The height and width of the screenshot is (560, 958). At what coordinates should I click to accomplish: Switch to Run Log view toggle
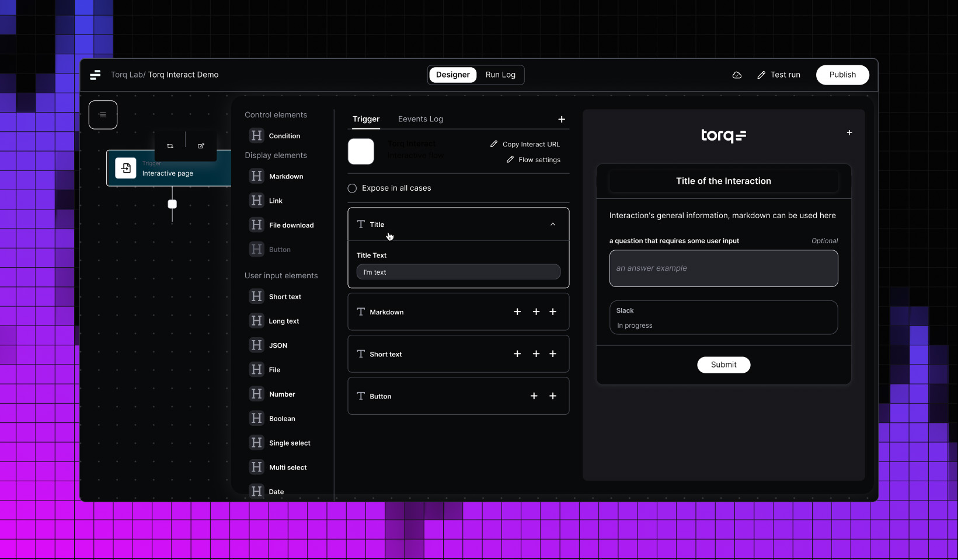500,75
